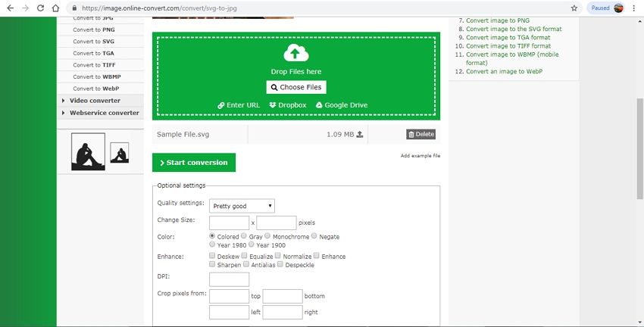The width and height of the screenshot is (644, 327).
Task: Click cloud upload icon in drop zone
Action: pyautogui.click(x=296, y=53)
